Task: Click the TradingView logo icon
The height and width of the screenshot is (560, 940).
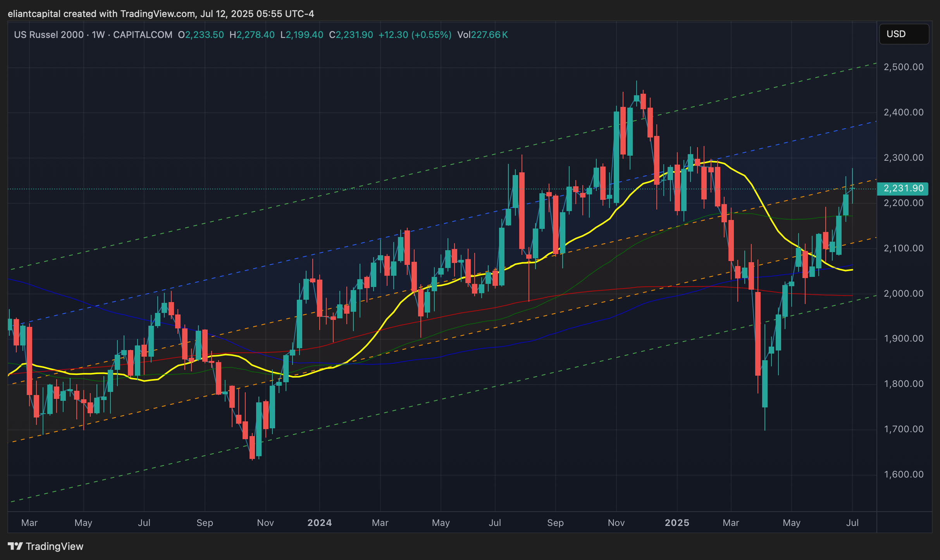Action: click(15, 546)
